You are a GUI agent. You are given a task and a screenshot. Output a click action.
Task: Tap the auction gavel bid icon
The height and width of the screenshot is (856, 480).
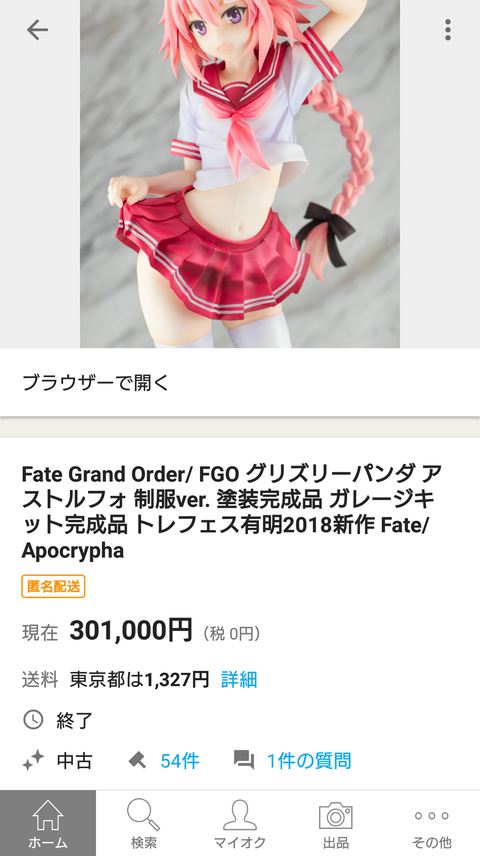[x=137, y=760]
